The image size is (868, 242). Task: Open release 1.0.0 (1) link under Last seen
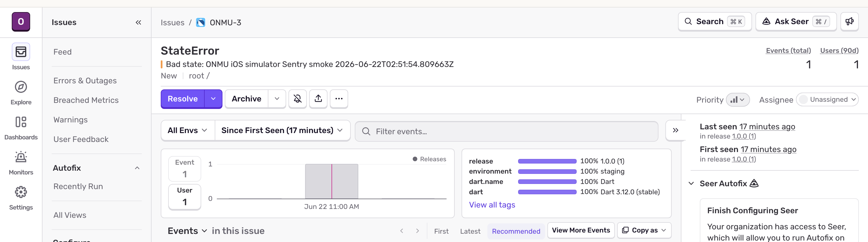pos(744,136)
